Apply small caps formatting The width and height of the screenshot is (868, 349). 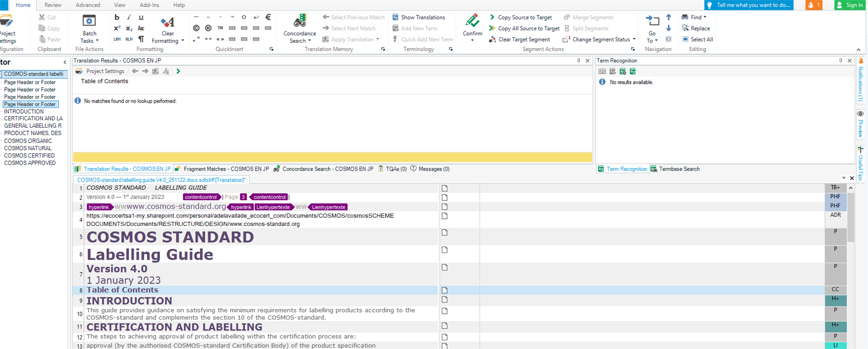[141, 28]
